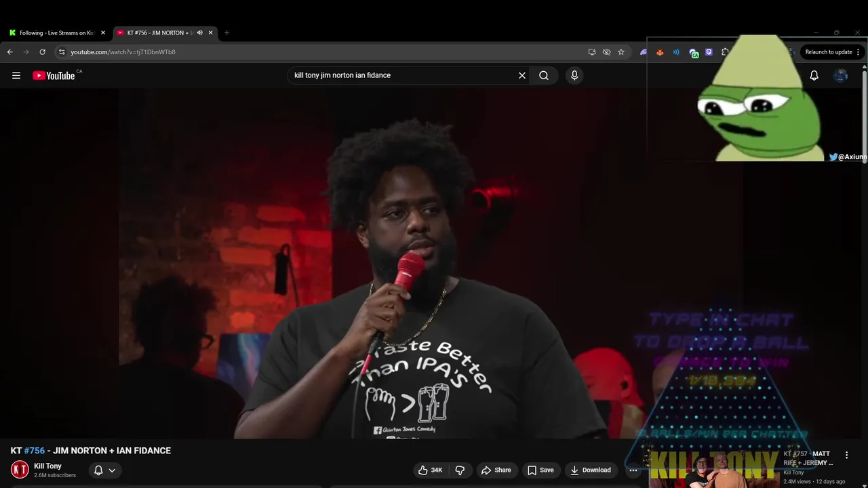This screenshot has height=488, width=868.
Task: Reload the YouTube page
Action: click(x=42, y=52)
